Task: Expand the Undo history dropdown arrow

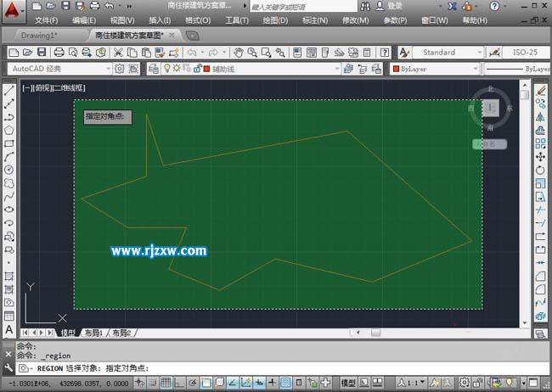Action: click(x=202, y=53)
